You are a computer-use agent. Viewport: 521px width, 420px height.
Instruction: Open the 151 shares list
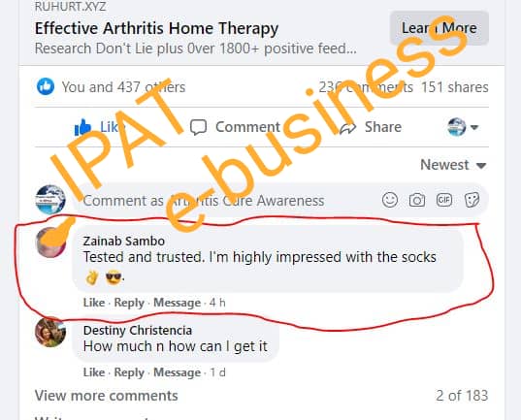pyautogui.click(x=455, y=87)
